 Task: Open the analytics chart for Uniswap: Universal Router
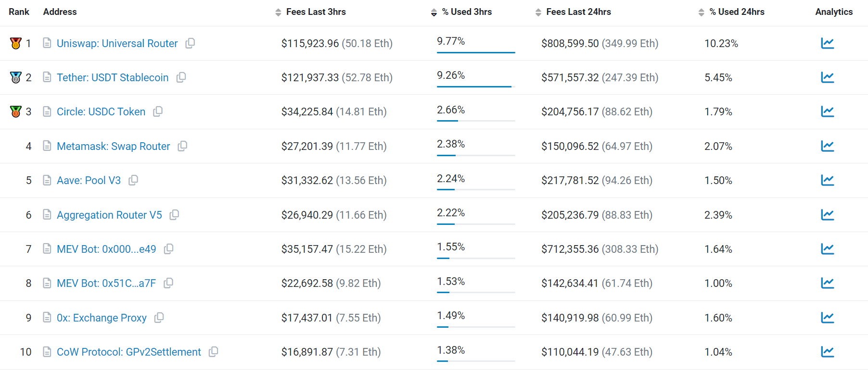click(828, 43)
